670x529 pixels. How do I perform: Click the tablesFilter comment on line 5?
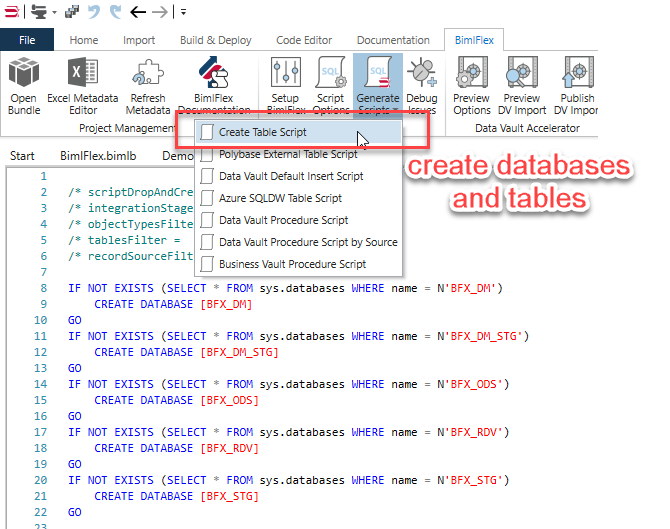pos(124,240)
